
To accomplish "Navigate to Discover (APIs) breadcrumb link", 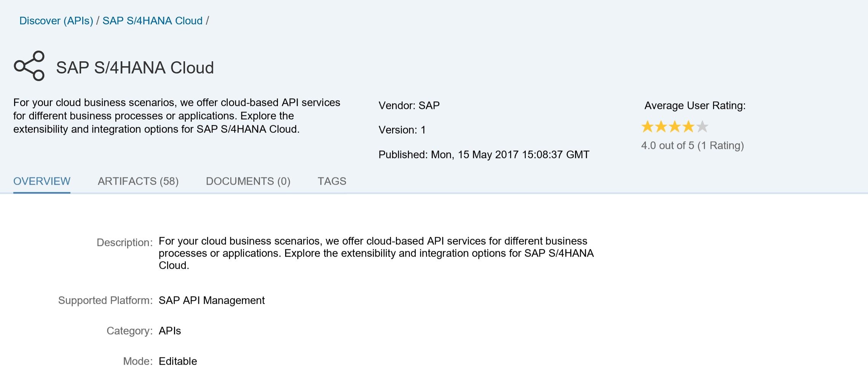I will pyautogui.click(x=56, y=21).
